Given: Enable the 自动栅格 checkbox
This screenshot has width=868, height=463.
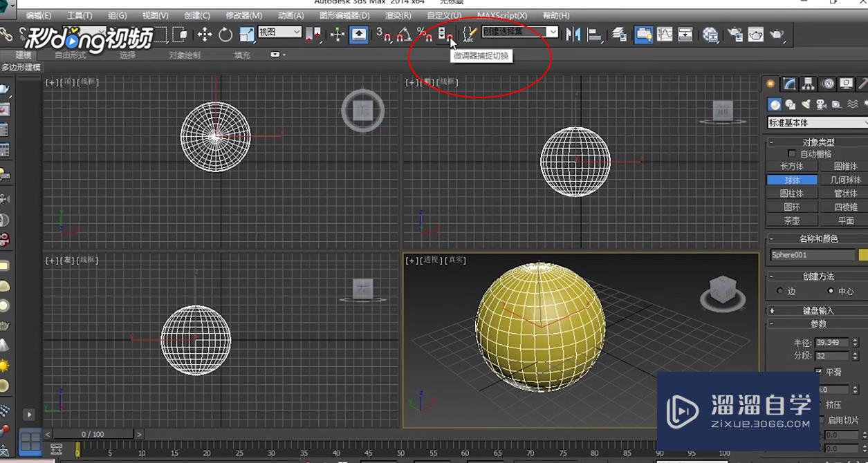Looking at the screenshot, I should click(x=792, y=153).
